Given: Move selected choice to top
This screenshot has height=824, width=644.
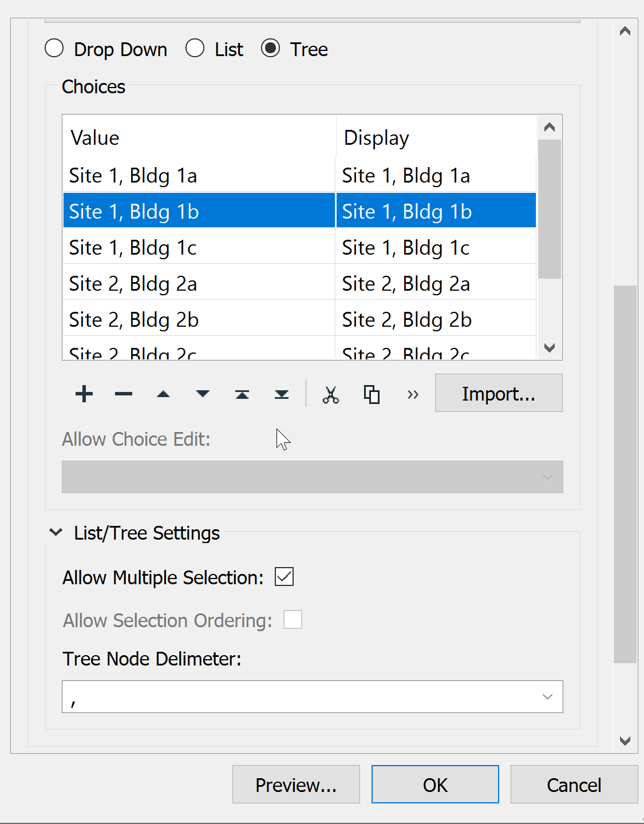Looking at the screenshot, I should pos(242,394).
